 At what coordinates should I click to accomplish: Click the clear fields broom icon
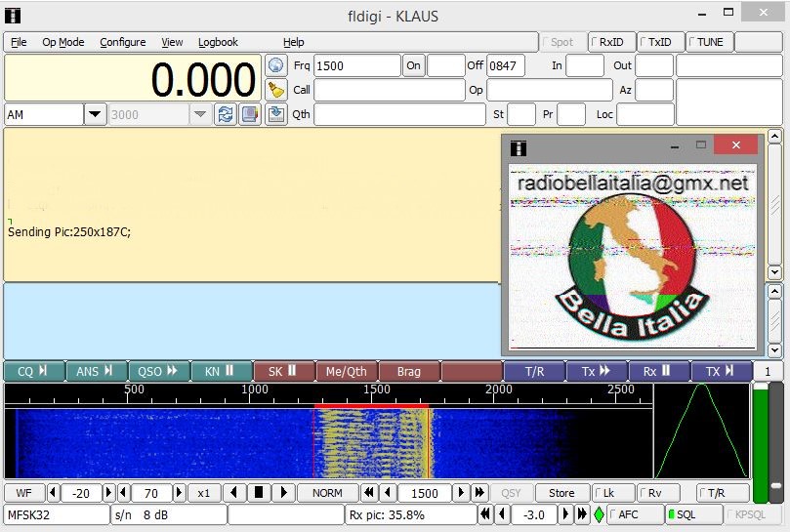pyautogui.click(x=275, y=90)
